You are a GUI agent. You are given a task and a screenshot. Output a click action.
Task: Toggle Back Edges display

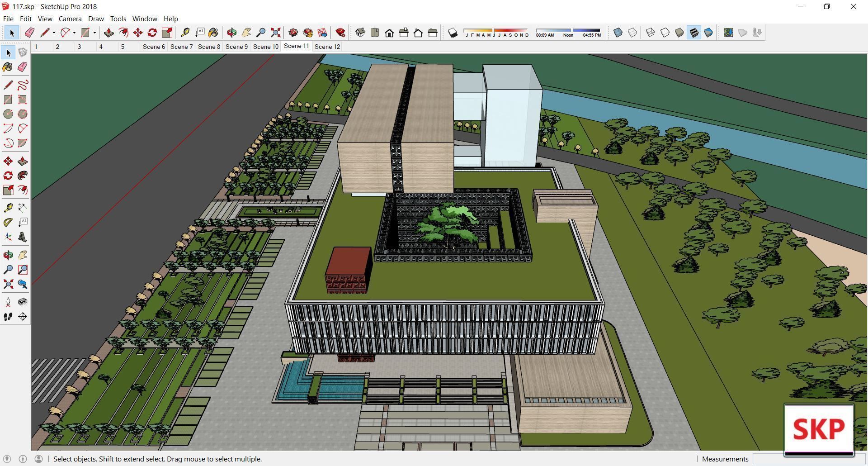coord(632,33)
